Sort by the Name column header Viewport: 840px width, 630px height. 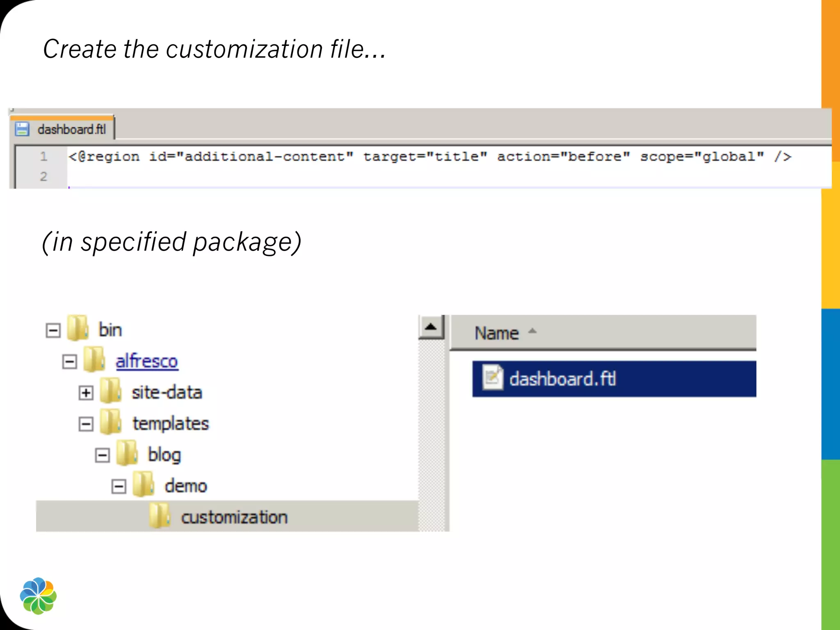click(603, 333)
